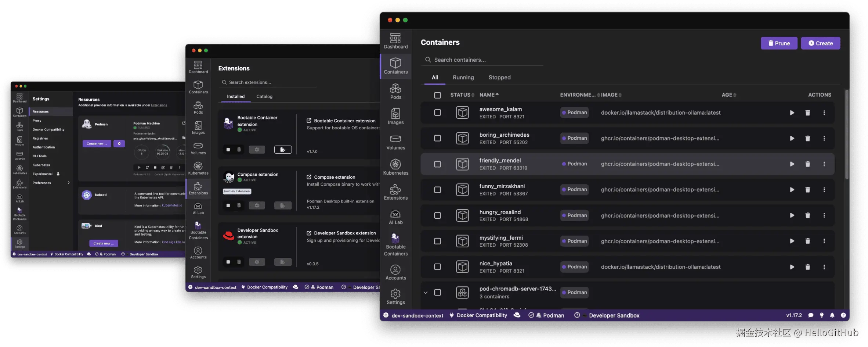Stop the Bootable Container extension
Image resolution: width=868 pixels, height=347 pixels.
click(x=228, y=150)
